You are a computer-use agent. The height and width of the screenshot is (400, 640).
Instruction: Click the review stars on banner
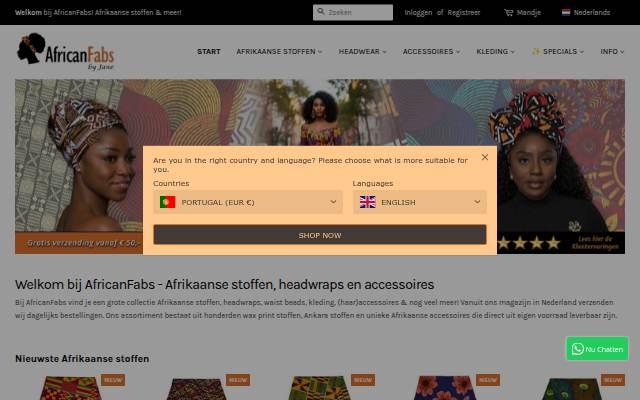coord(529,243)
